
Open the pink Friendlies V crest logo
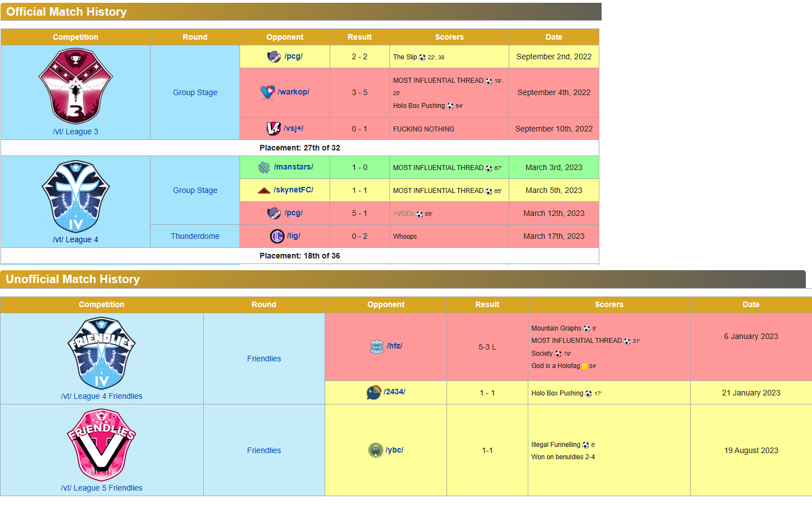(x=101, y=445)
